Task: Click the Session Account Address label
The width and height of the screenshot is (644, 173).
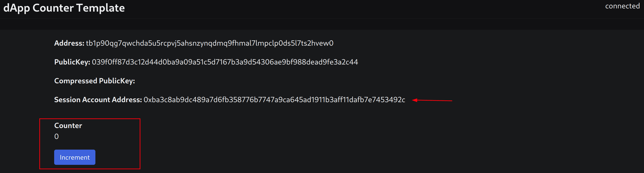Action: click(x=98, y=100)
